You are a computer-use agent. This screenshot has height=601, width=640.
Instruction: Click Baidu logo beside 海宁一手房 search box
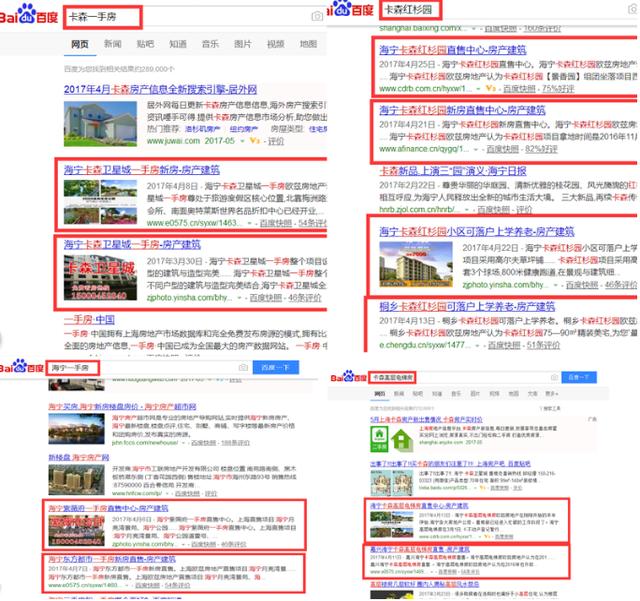(x=22, y=367)
